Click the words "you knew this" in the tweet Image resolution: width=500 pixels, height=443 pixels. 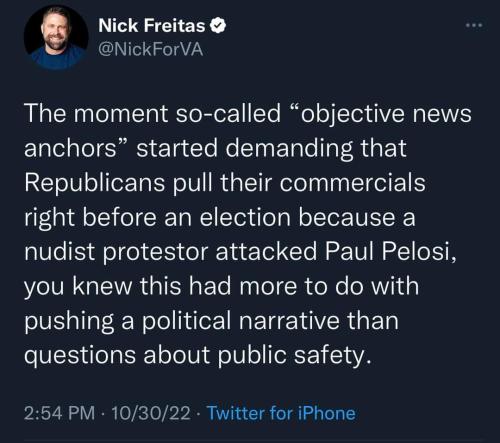103,287
